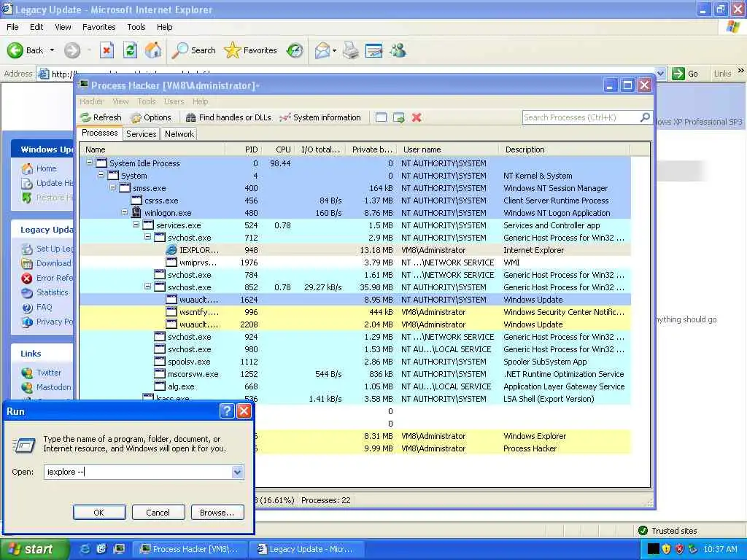The height and width of the screenshot is (560, 747).
Task: Refresh the Process Hacker process list
Action: pyautogui.click(x=101, y=117)
